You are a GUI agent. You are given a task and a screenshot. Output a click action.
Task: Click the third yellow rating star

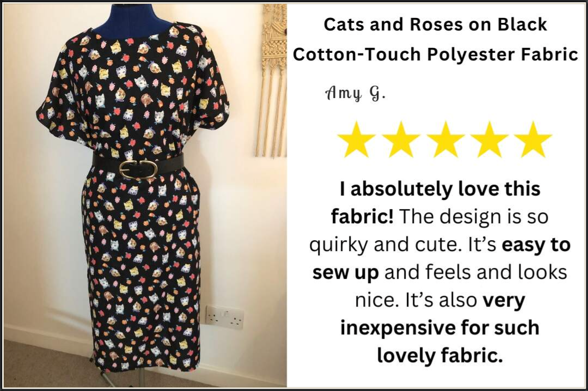445,140
